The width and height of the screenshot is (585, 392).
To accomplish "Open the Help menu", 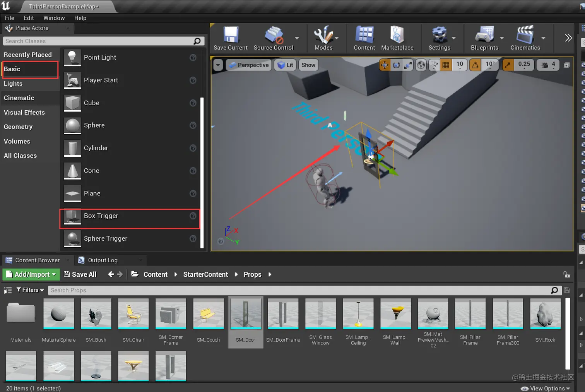I will tap(80, 18).
